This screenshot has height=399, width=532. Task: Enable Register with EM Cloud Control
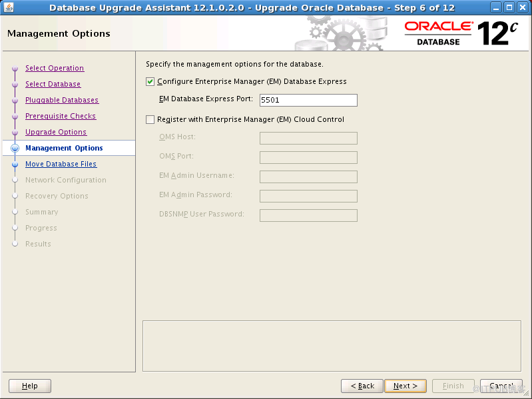tap(150, 119)
